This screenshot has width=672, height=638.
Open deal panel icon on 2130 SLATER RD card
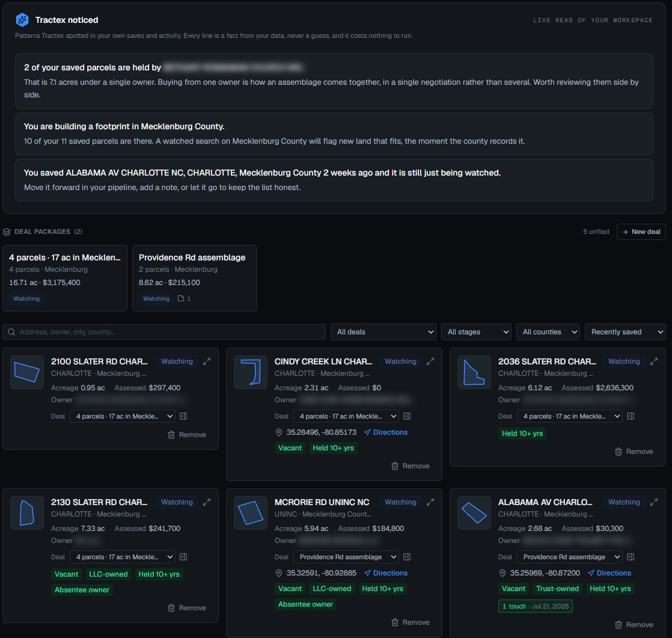click(x=183, y=557)
